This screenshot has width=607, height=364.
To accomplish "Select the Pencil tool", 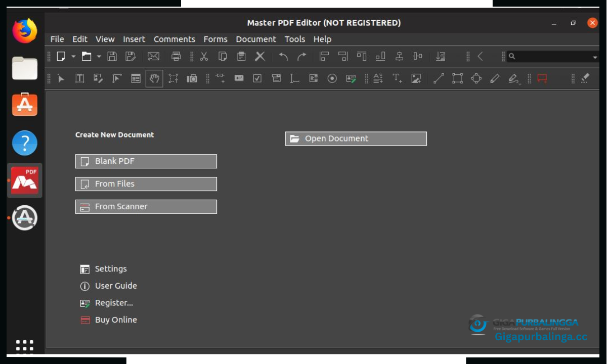I will coord(495,78).
